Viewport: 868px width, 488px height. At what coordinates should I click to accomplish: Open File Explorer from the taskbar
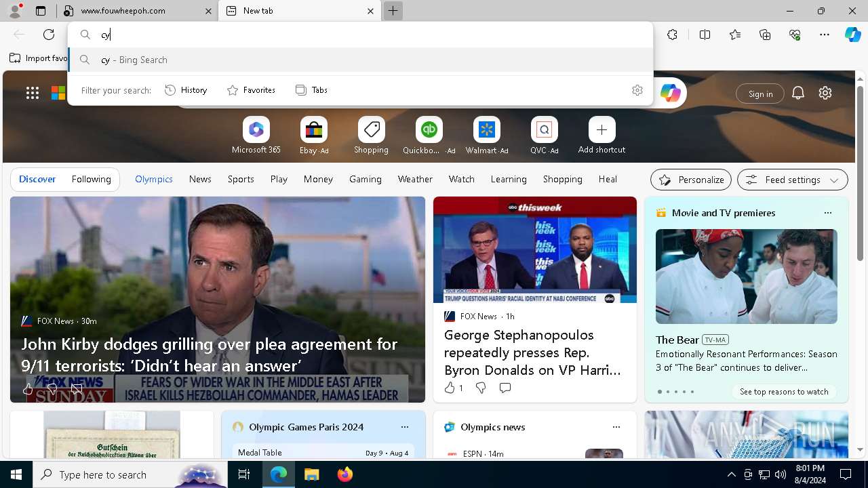311,474
